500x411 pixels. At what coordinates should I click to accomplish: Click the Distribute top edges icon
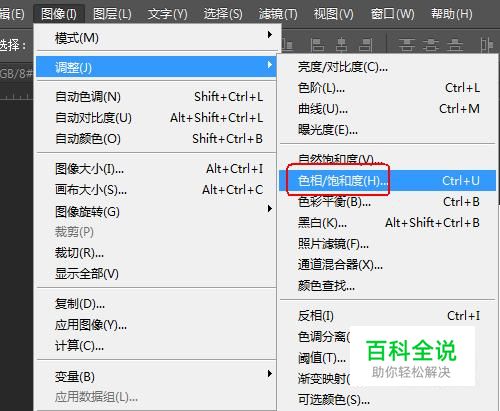coord(407,45)
